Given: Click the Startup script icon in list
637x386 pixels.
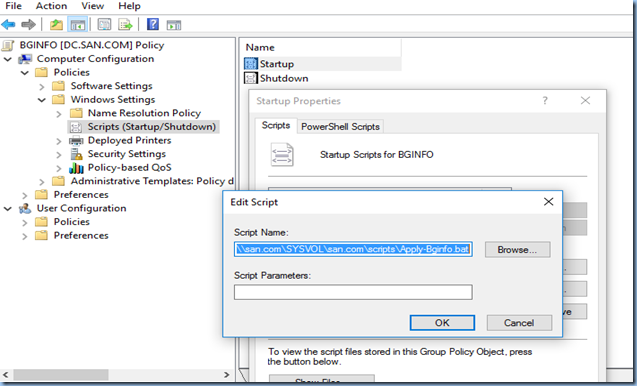Looking at the screenshot, I should [x=251, y=64].
